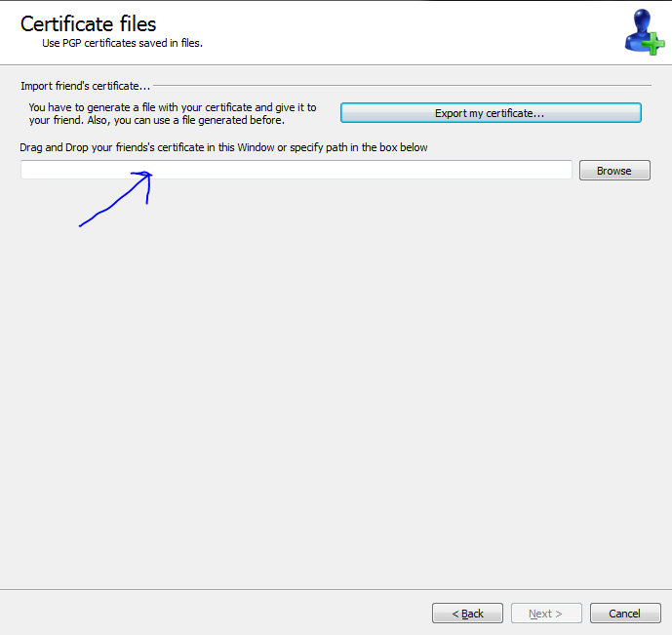The image size is (672, 635).
Task: Select the 'Certificate files' heading
Action: pos(89,24)
